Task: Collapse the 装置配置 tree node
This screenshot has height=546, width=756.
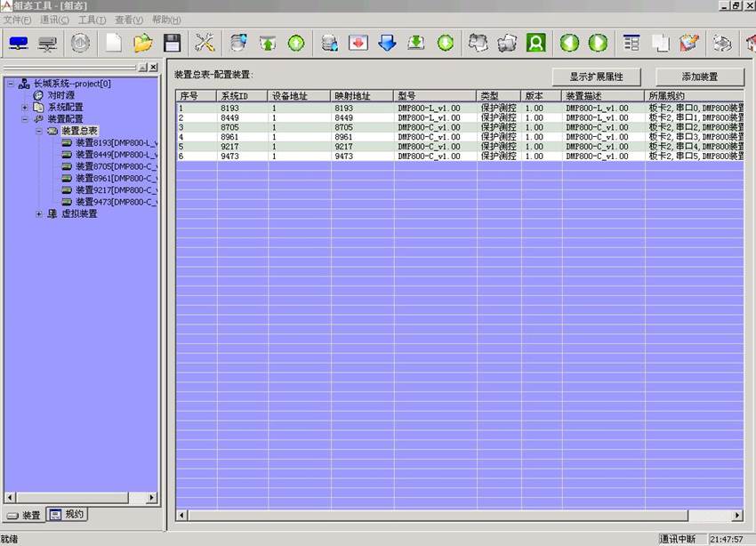Action: [x=25, y=119]
